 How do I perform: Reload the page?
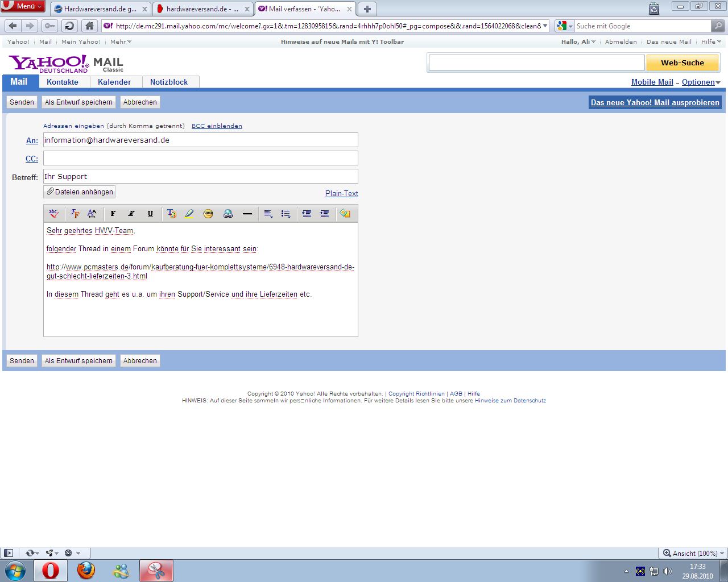(x=69, y=26)
